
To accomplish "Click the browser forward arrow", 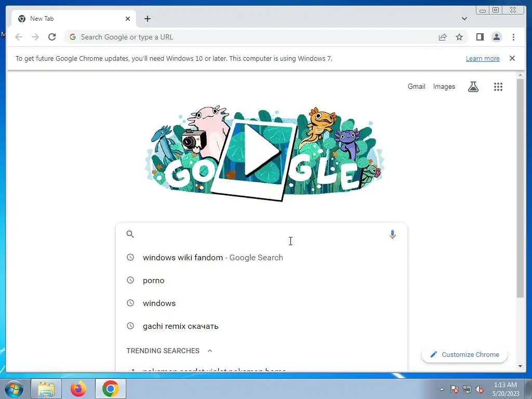I will click(x=35, y=37).
